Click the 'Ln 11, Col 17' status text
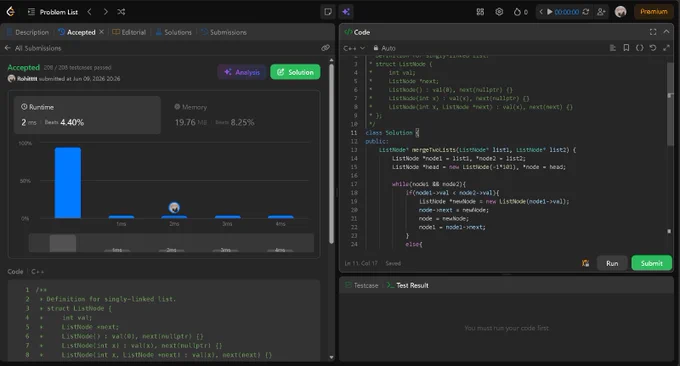Viewport: 680px width, 366px height. point(361,263)
